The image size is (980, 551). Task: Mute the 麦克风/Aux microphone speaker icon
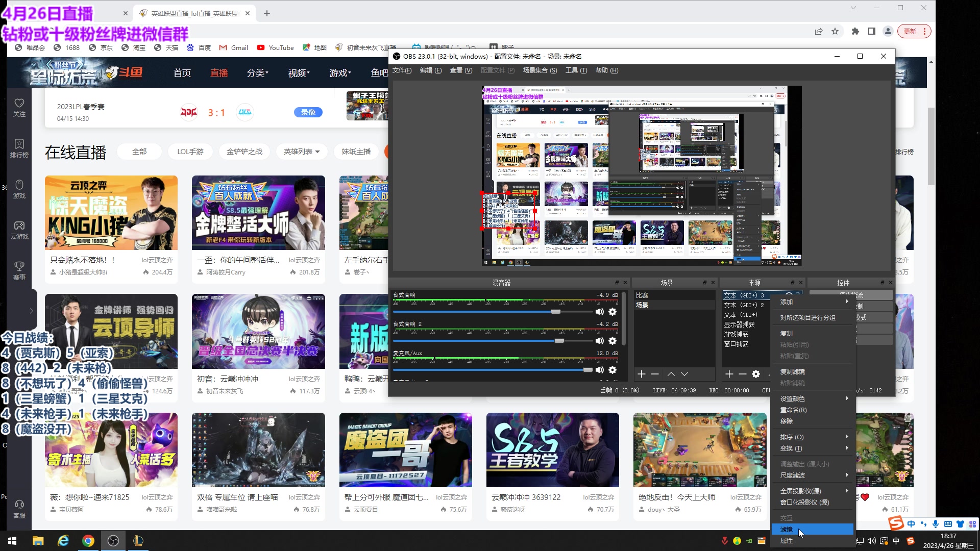(600, 370)
